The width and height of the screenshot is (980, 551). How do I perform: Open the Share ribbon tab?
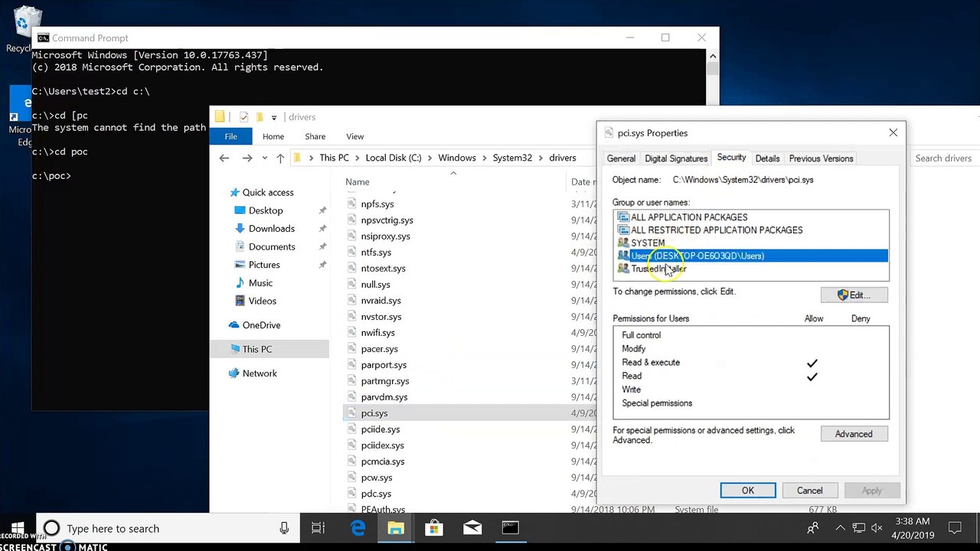tap(315, 136)
